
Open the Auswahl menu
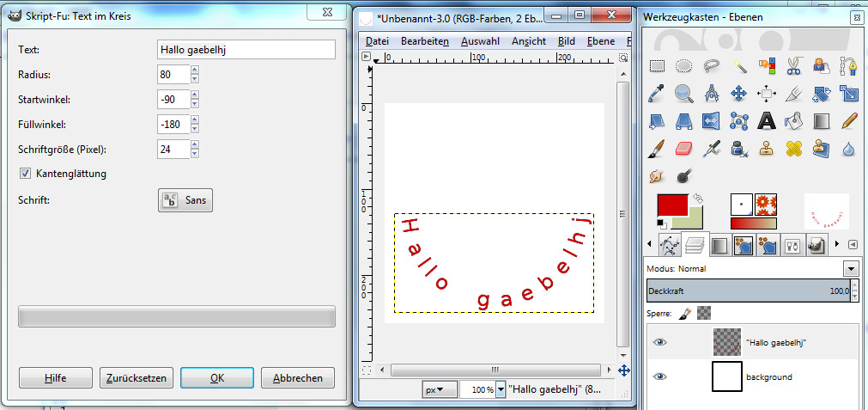tap(480, 41)
